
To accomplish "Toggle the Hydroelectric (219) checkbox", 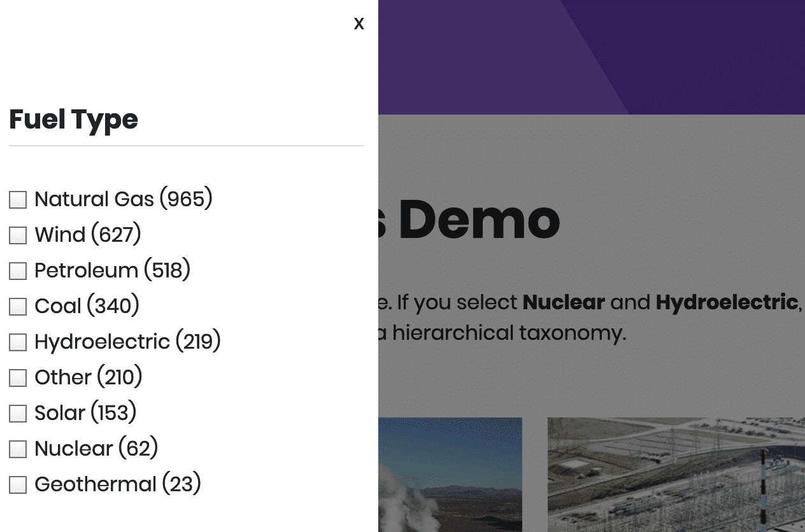I will pyautogui.click(x=18, y=342).
